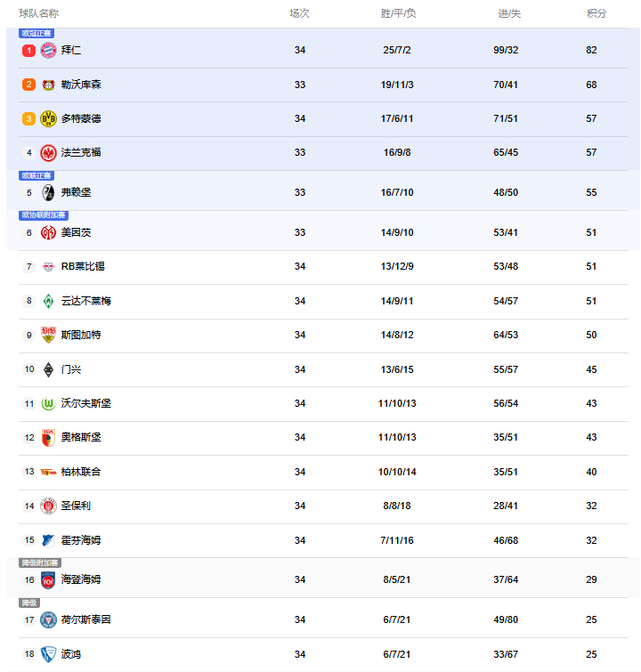This screenshot has height=672, width=641.
Task: Click the 欧冠正赛 qualification tag
Action: (37, 33)
